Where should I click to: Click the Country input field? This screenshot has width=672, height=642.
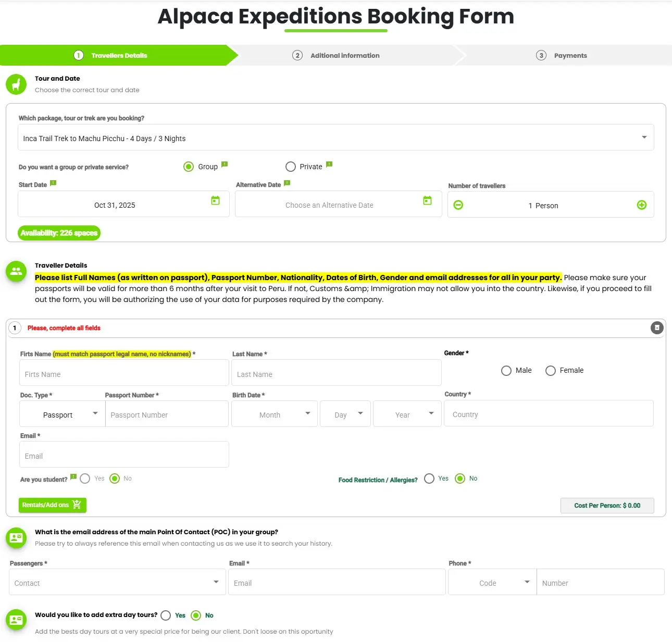(x=549, y=414)
